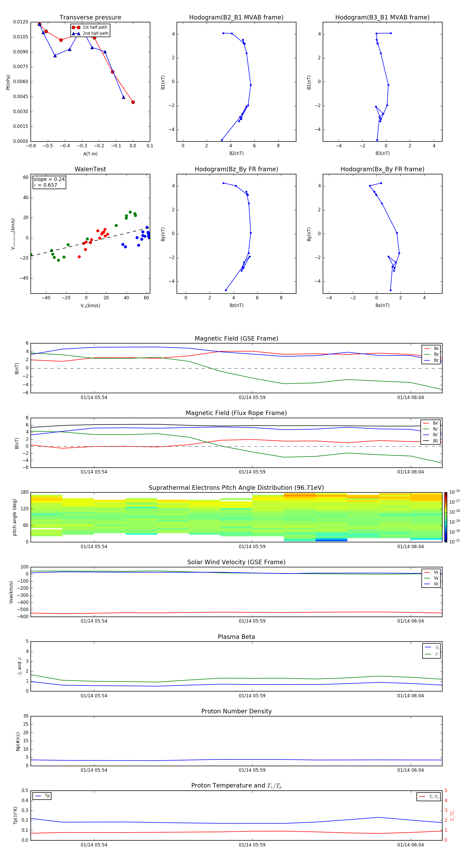The width and height of the screenshot is (473, 868).
Task: Click the "Tp(10^6K)" y-axis label
Action: tap(15, 815)
